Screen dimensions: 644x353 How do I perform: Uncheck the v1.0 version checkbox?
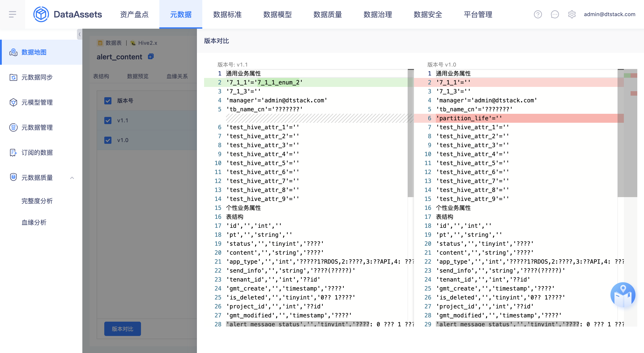click(108, 140)
